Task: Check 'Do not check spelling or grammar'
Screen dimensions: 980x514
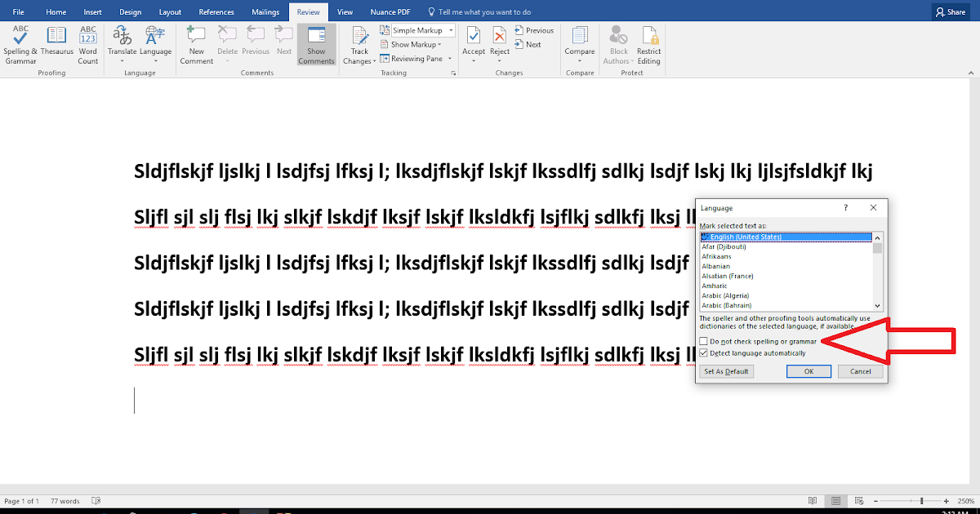Action: (704, 341)
